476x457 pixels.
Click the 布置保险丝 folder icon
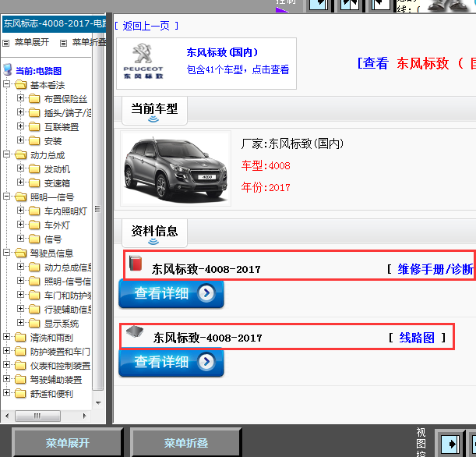pyautogui.click(x=34, y=99)
